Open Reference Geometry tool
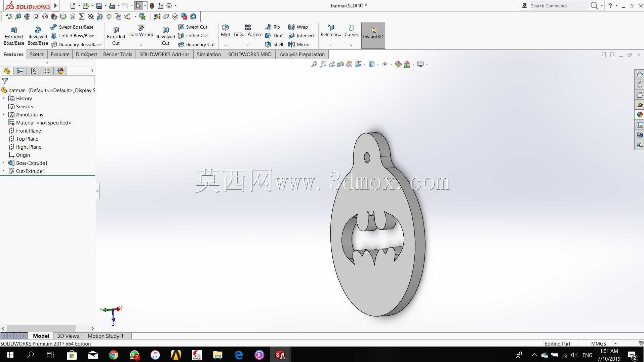Viewport: 644px width, 362px height. [x=331, y=31]
